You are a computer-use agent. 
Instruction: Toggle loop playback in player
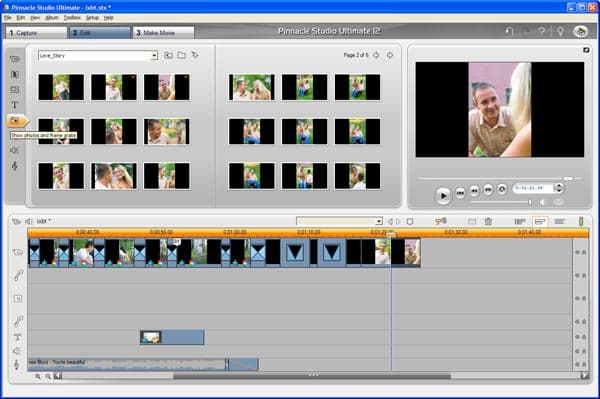click(502, 189)
